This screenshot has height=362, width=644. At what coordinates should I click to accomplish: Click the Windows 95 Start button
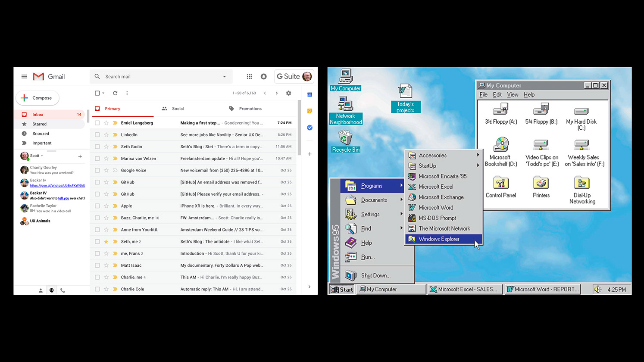pyautogui.click(x=342, y=289)
